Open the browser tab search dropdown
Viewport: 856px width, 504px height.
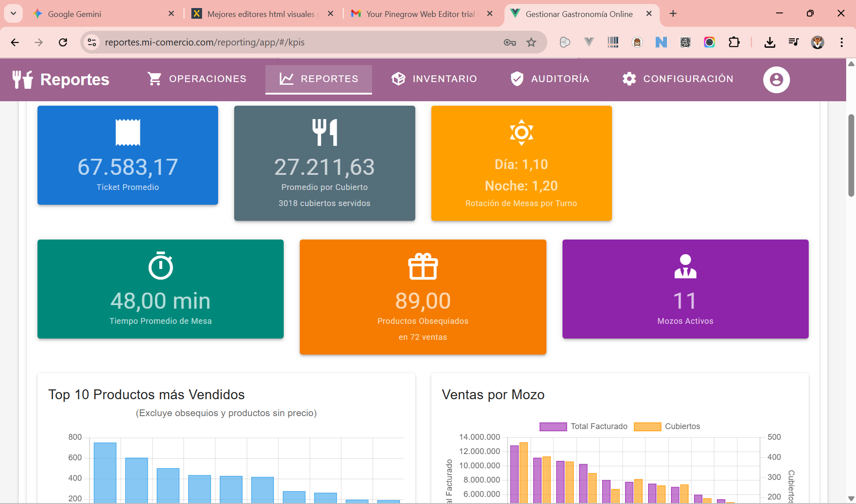click(13, 13)
